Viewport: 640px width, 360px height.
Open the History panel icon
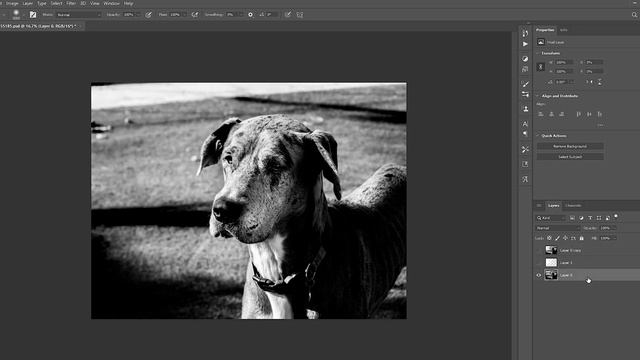point(525,33)
